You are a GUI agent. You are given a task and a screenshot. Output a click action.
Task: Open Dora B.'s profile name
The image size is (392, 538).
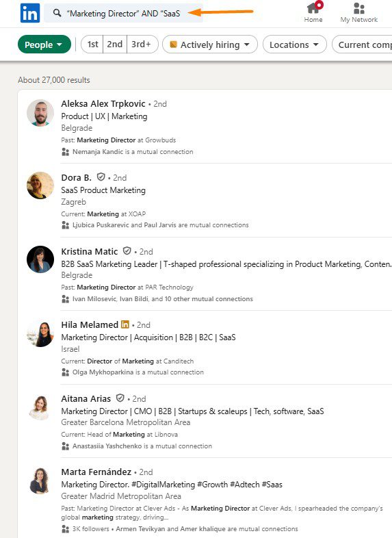click(x=76, y=177)
